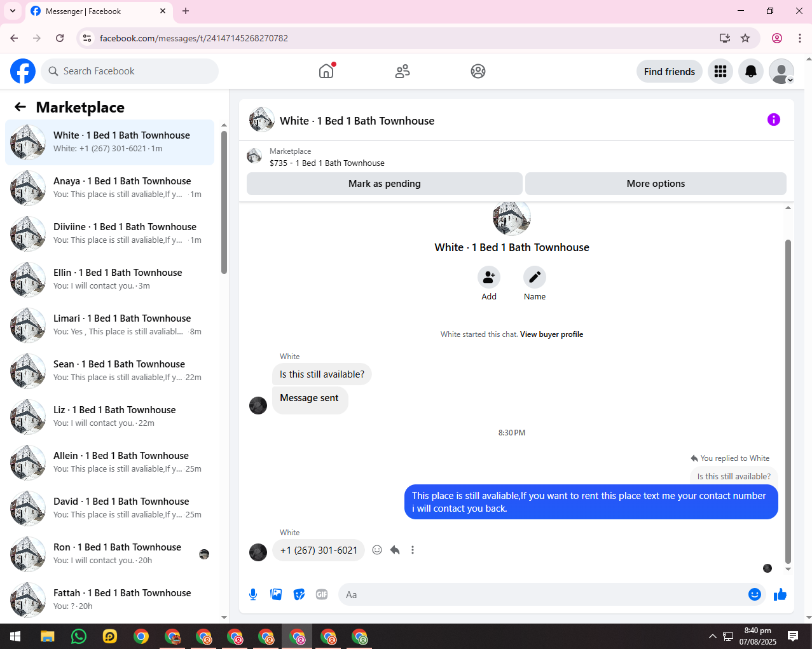Open David 1 Bed 1 Bath Townhouse chat

[109, 508]
